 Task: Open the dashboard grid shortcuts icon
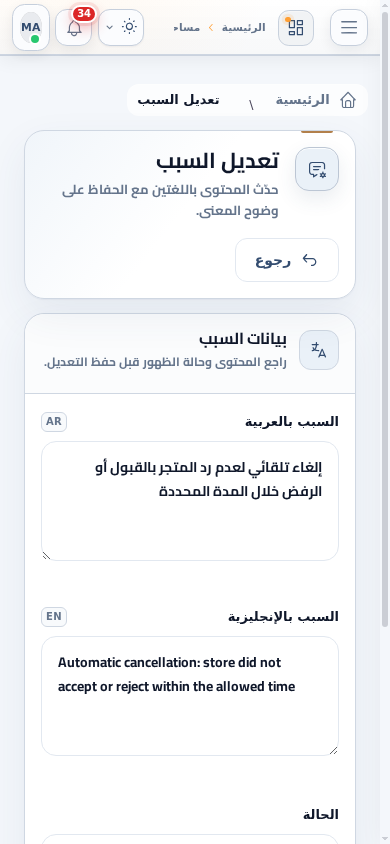296,27
